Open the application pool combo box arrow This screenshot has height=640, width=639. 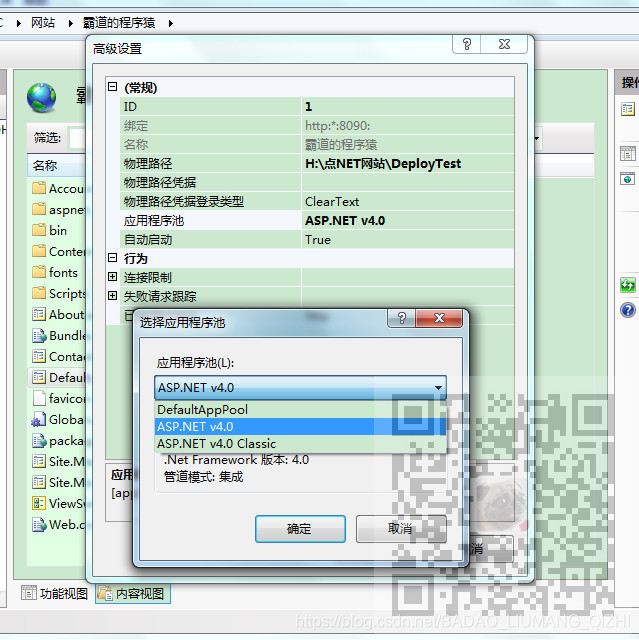(438, 387)
